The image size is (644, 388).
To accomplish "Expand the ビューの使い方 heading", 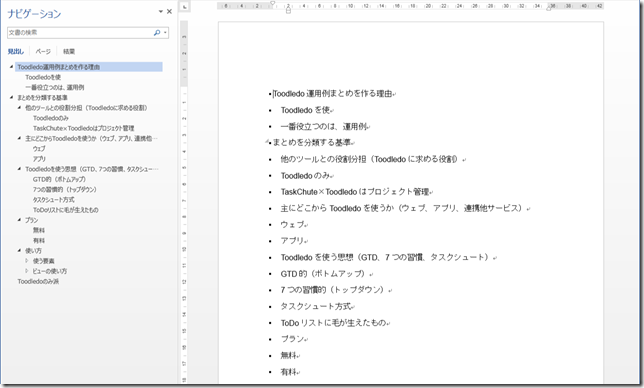I will click(27, 271).
